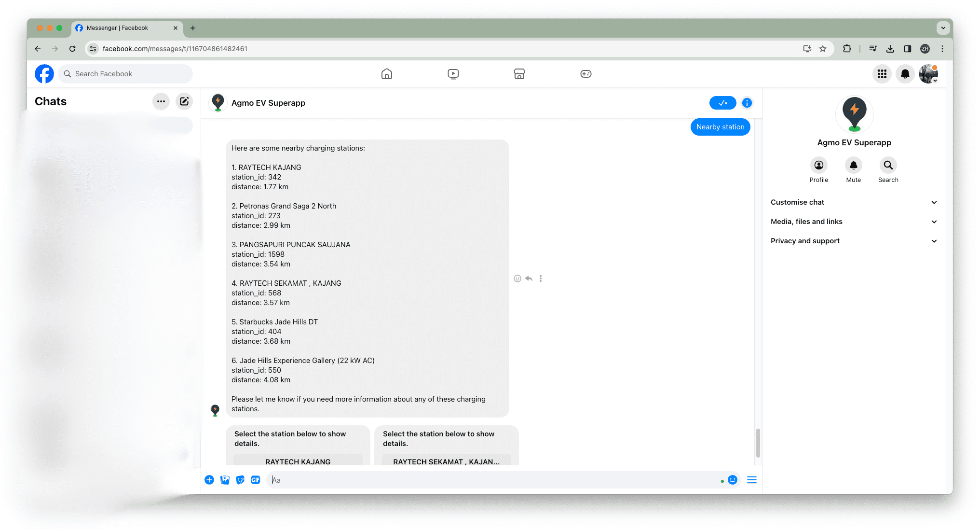Viewport: 980px width, 530px height.
Task: Click the large Agmo EV Superapp sidebar avatar
Action: 854,114
